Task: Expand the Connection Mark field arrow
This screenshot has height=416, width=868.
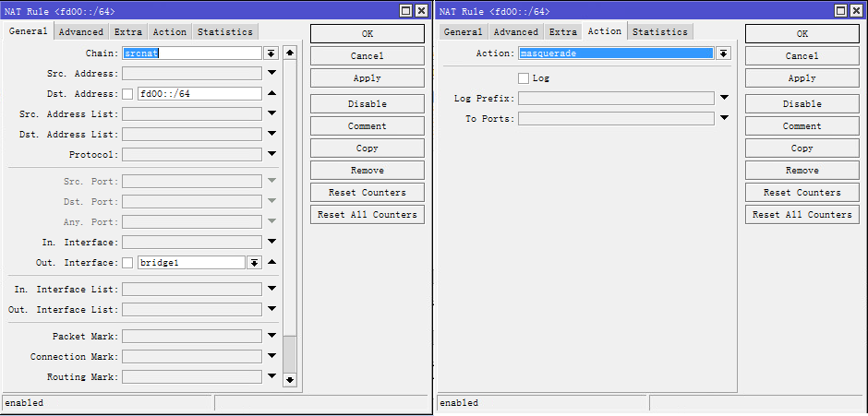Action: pos(271,356)
